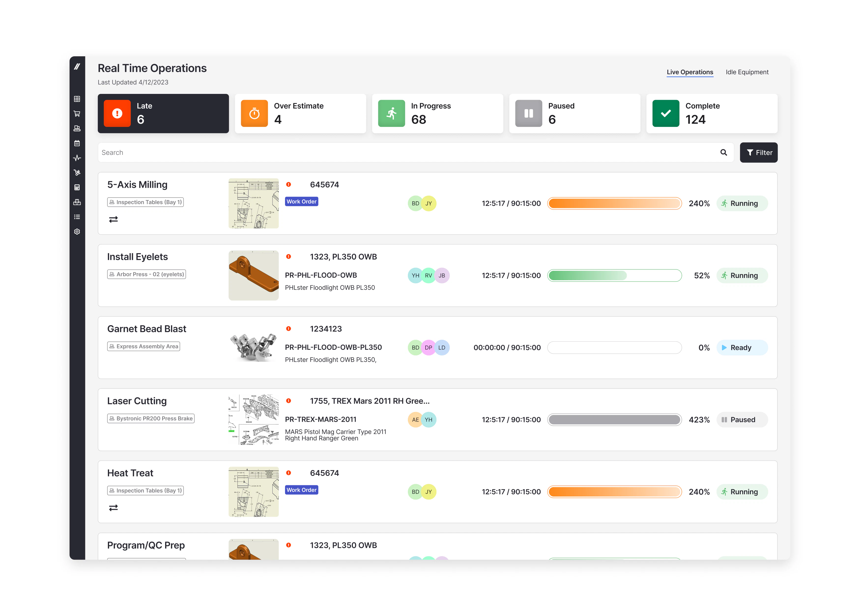Select the calculator sidebar icon
Viewport: 860px width, 616px height.
77,187
